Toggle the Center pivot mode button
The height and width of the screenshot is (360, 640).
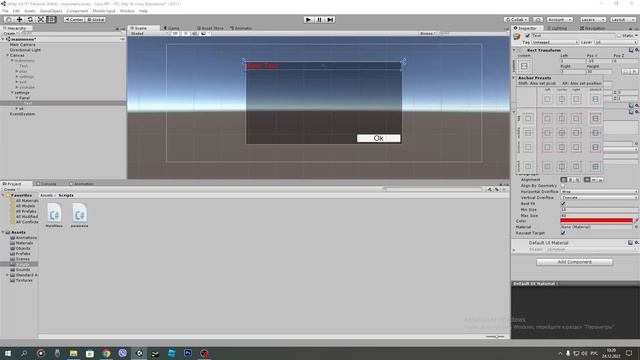click(74, 20)
